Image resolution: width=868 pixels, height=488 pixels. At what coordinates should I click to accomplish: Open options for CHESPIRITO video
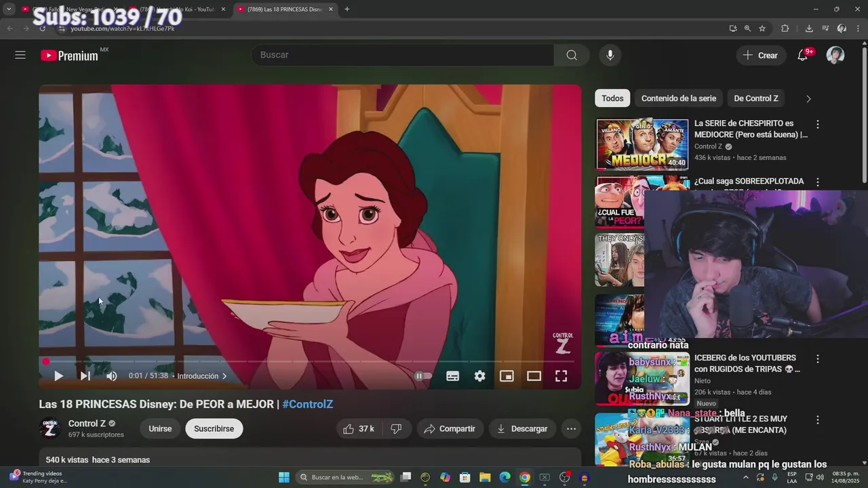tap(818, 124)
